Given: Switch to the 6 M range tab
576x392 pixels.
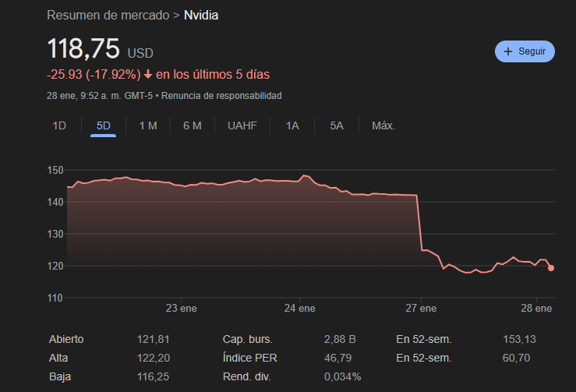Looking at the screenshot, I should pos(192,125).
